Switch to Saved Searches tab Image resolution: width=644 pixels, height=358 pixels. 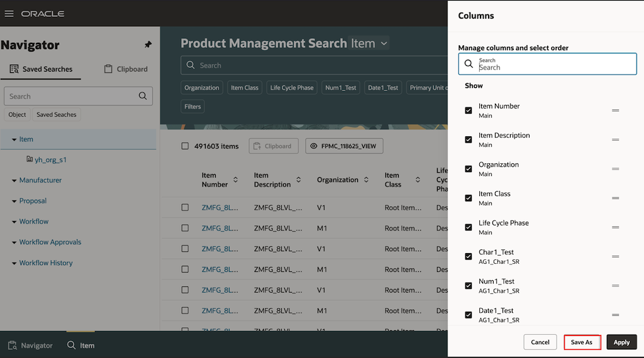[x=41, y=69]
